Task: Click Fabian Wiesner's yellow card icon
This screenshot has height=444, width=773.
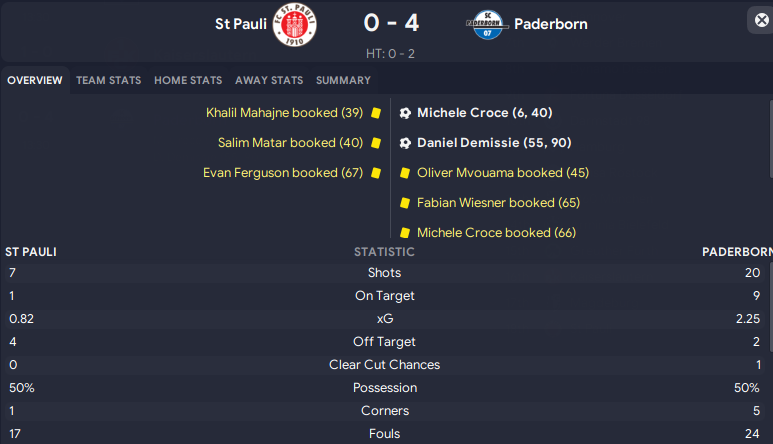Action: [x=405, y=203]
